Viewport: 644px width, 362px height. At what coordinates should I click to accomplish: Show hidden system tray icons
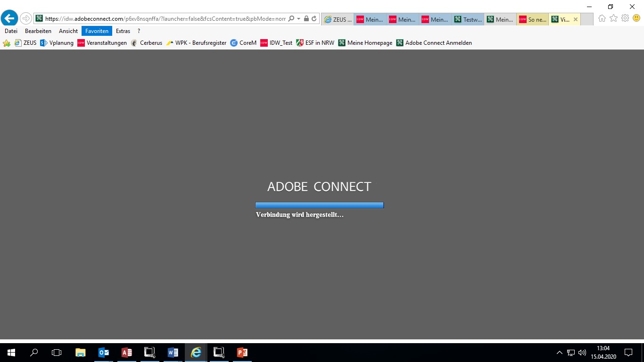(560, 353)
